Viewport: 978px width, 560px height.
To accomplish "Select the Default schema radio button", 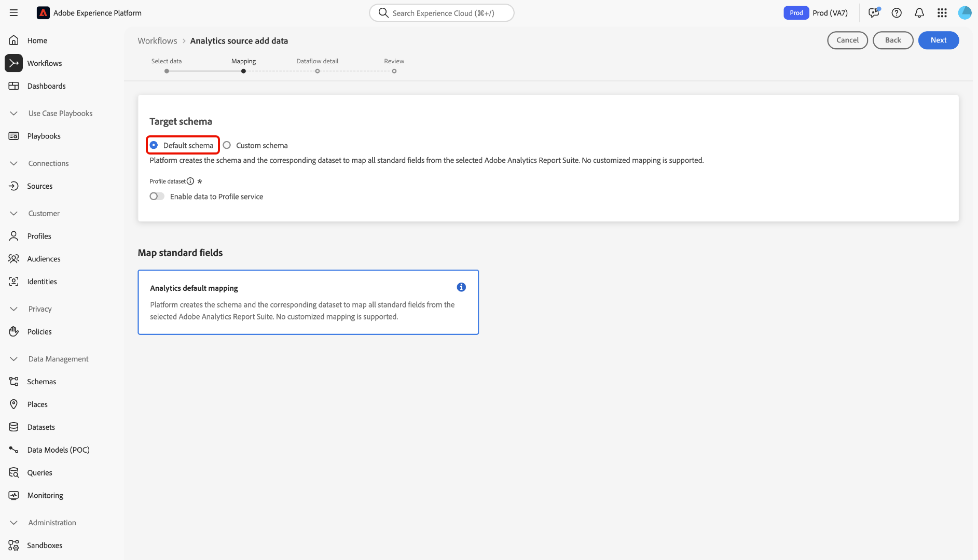I will [x=154, y=145].
